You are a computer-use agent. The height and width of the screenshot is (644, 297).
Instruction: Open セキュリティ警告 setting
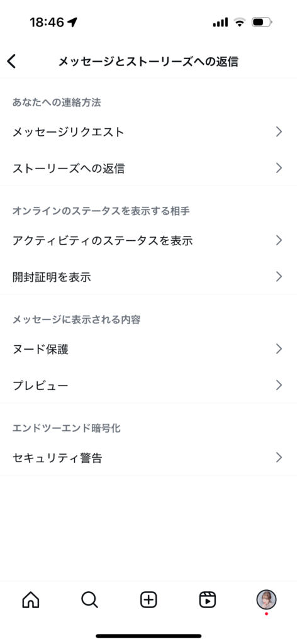(x=148, y=458)
